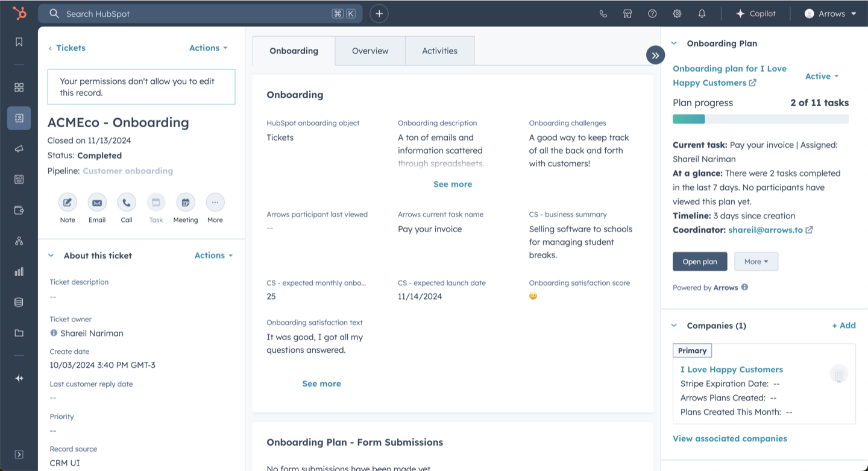The height and width of the screenshot is (471, 868).
Task: Open the Arrows account menu
Action: point(831,13)
